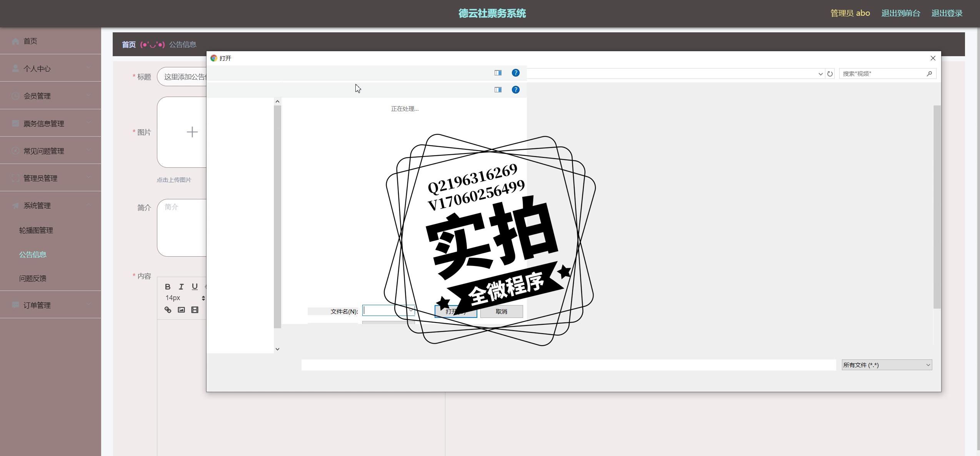Click the 票务信息管理 icon
Viewport: 980px width, 456px height.
[x=15, y=123]
